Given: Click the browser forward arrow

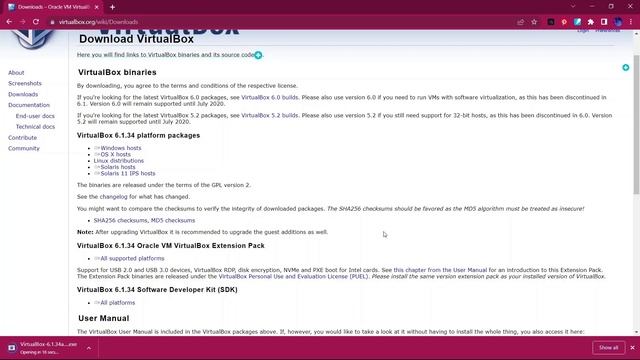Looking at the screenshot, I should coord(22,22).
